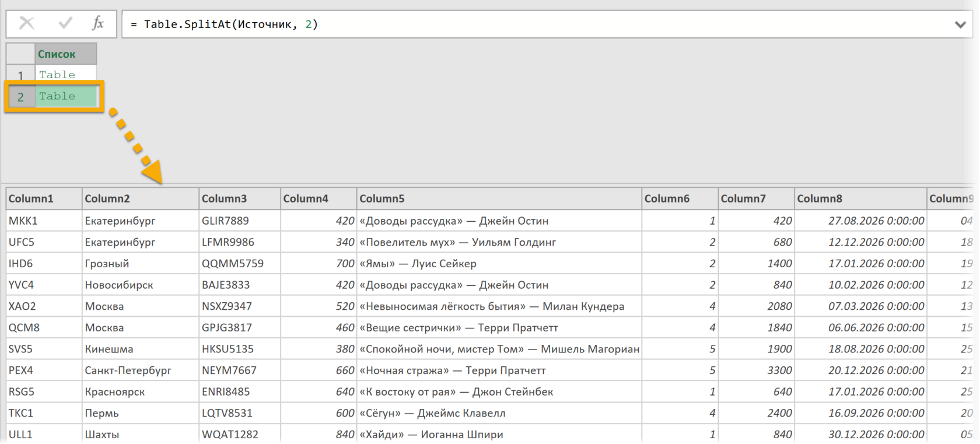The height and width of the screenshot is (444, 980).
Task: Select the Список column header
Action: [x=65, y=54]
